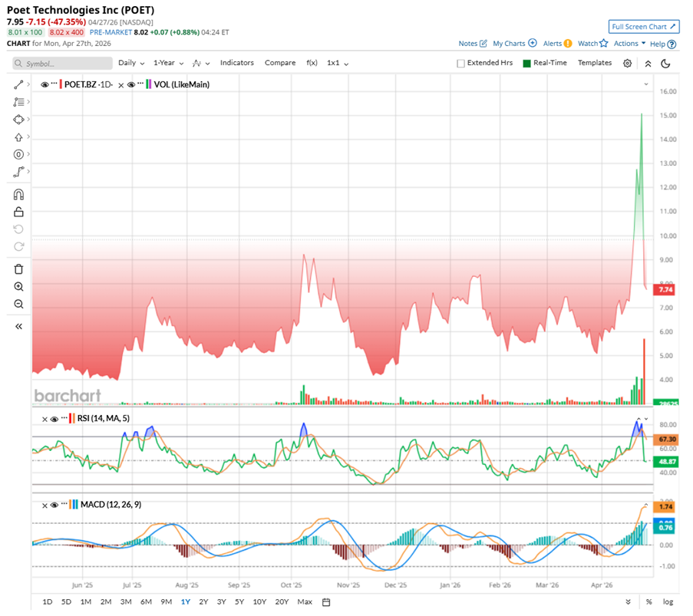Click the lock drawings icon
The image size is (693, 616).
18,212
